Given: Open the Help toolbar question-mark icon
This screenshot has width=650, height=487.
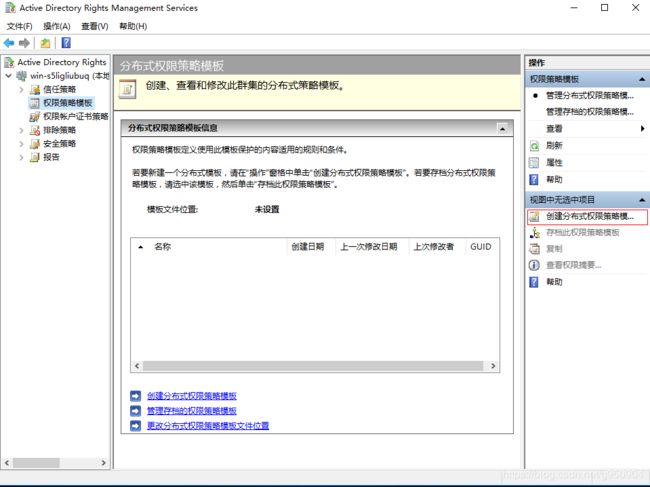Looking at the screenshot, I should 66,43.
